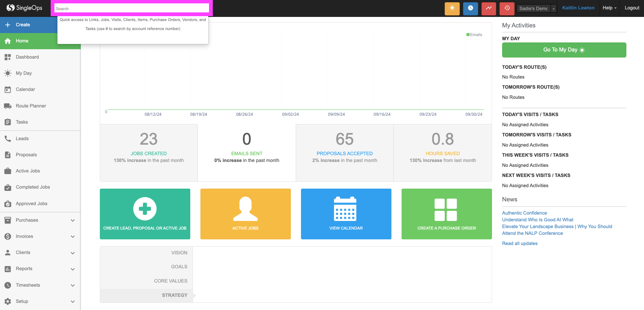Select the Vision tab

click(x=179, y=253)
